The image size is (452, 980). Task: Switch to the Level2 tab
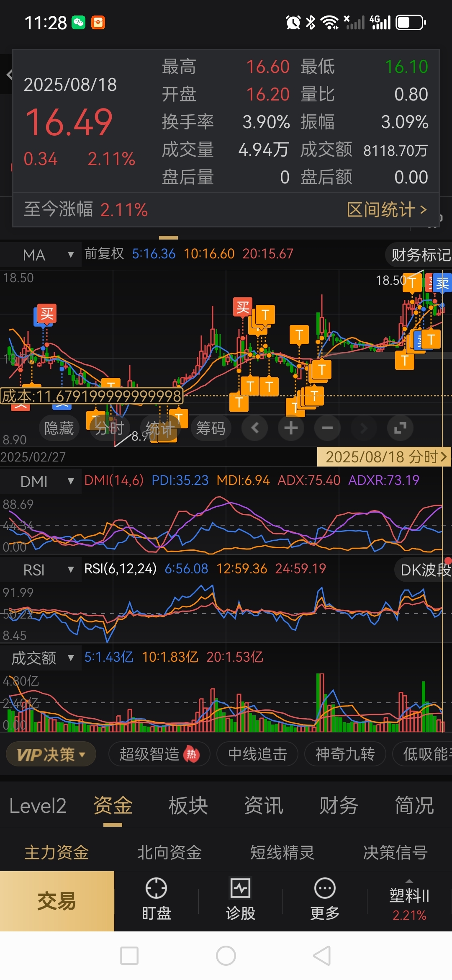[x=38, y=806]
